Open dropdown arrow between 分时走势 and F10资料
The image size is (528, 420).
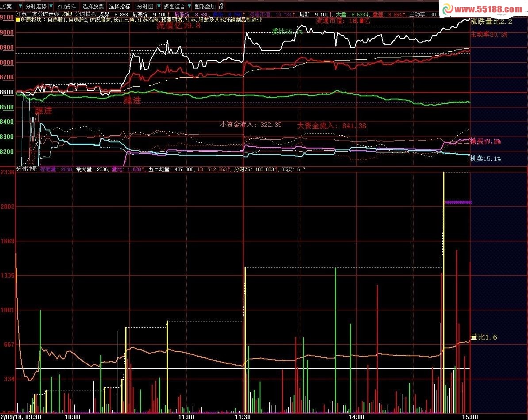51,6
